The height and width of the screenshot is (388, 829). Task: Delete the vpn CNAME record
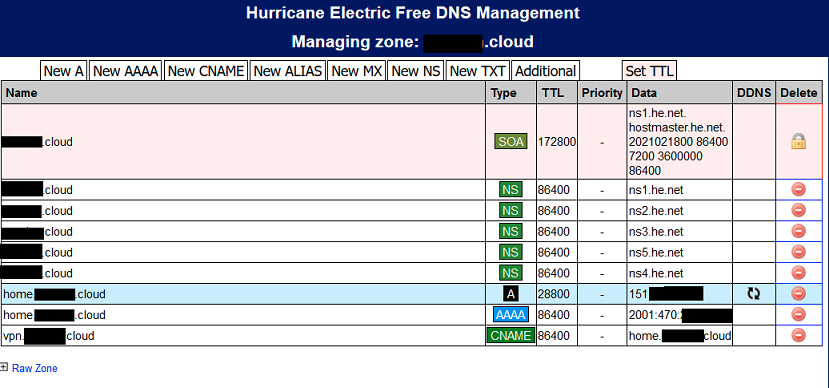[798, 335]
